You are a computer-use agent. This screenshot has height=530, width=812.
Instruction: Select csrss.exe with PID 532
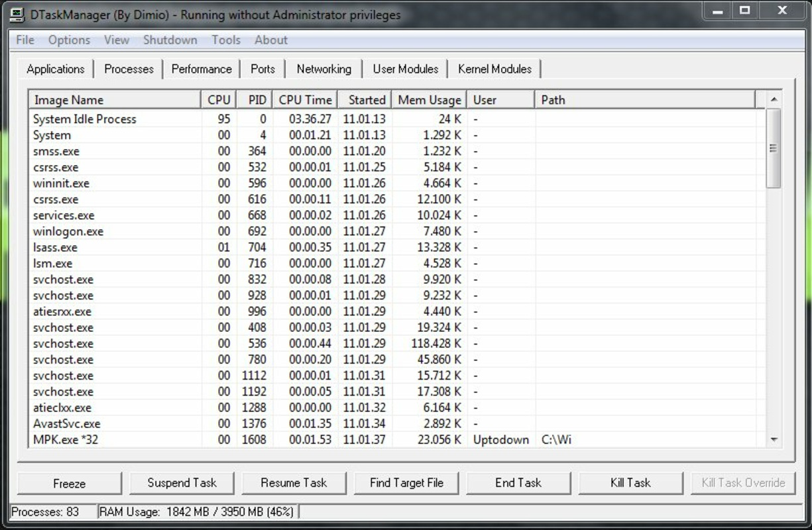[396, 167]
